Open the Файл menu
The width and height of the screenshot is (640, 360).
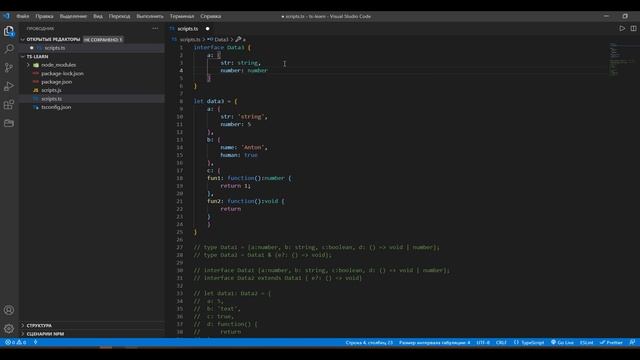point(22,16)
